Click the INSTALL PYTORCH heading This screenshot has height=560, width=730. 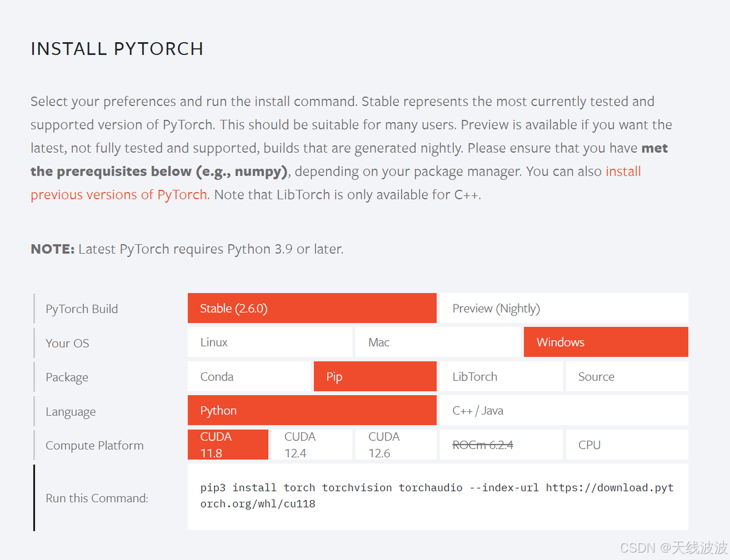click(x=117, y=49)
